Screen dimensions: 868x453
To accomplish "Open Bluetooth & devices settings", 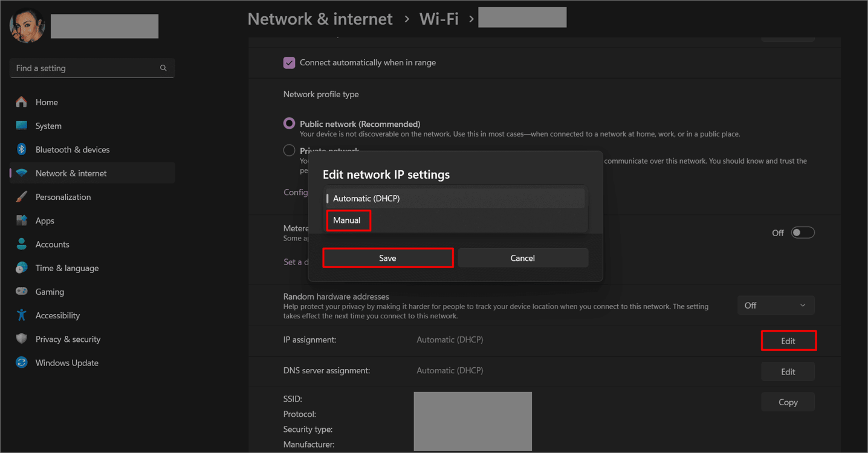I will point(72,149).
